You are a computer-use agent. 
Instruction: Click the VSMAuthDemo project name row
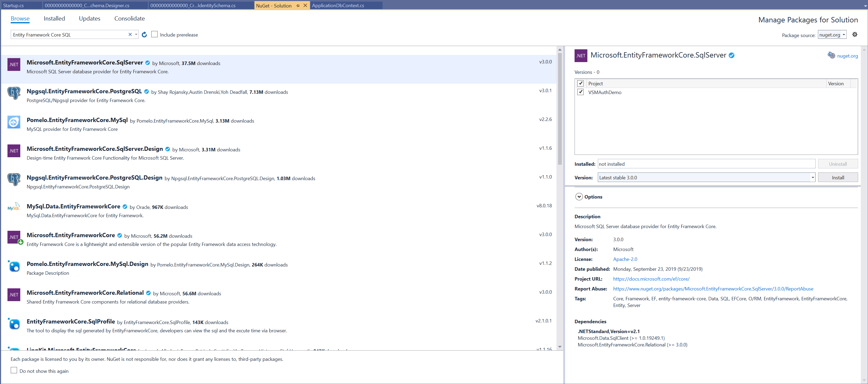click(605, 92)
